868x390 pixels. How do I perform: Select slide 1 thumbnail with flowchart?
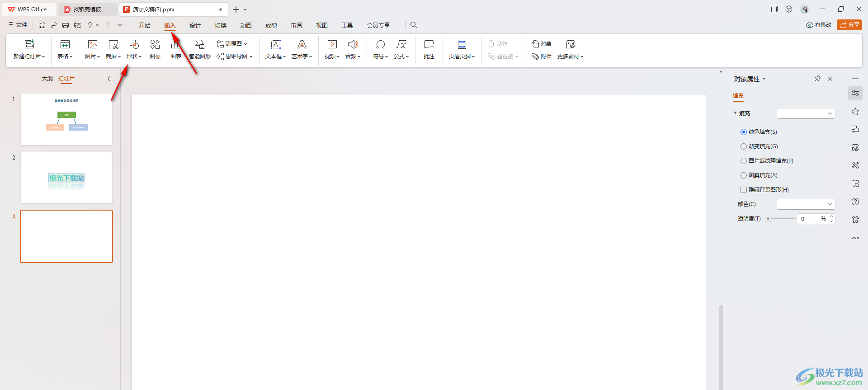tap(66, 119)
